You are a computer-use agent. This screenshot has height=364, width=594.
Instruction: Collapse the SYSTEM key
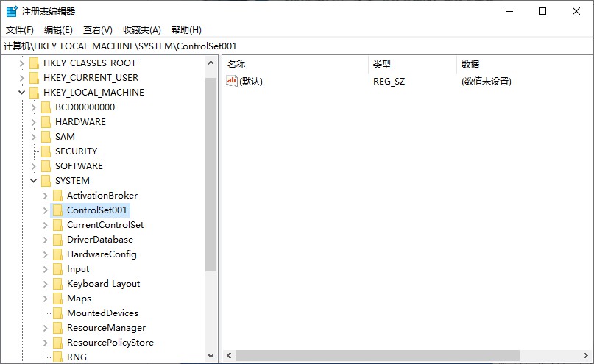coord(33,181)
